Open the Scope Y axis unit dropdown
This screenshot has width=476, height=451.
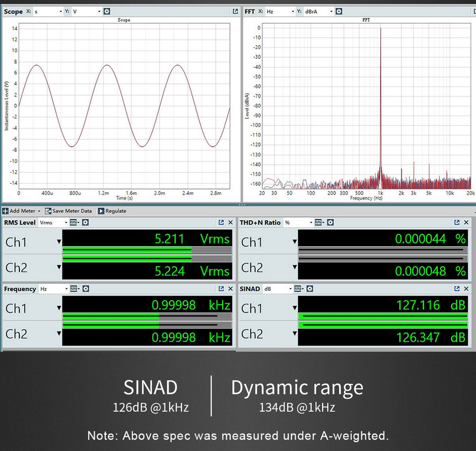86,12
